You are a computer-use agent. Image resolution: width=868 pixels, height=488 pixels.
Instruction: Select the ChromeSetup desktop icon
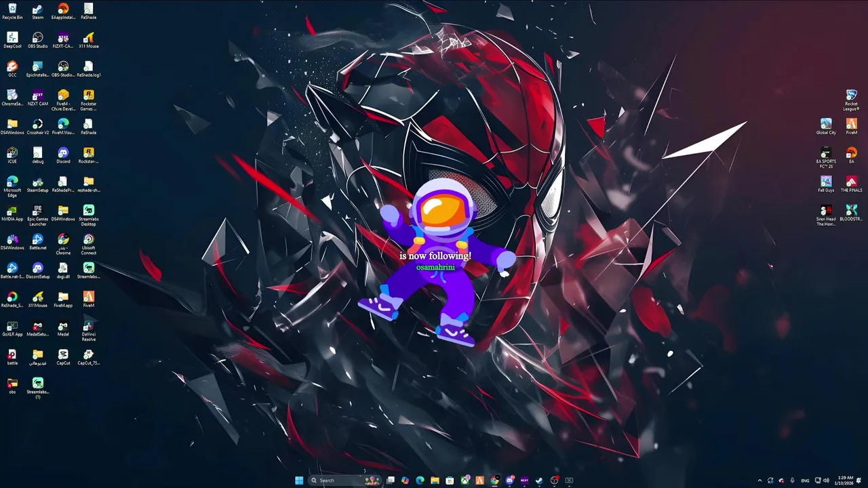tap(12, 98)
